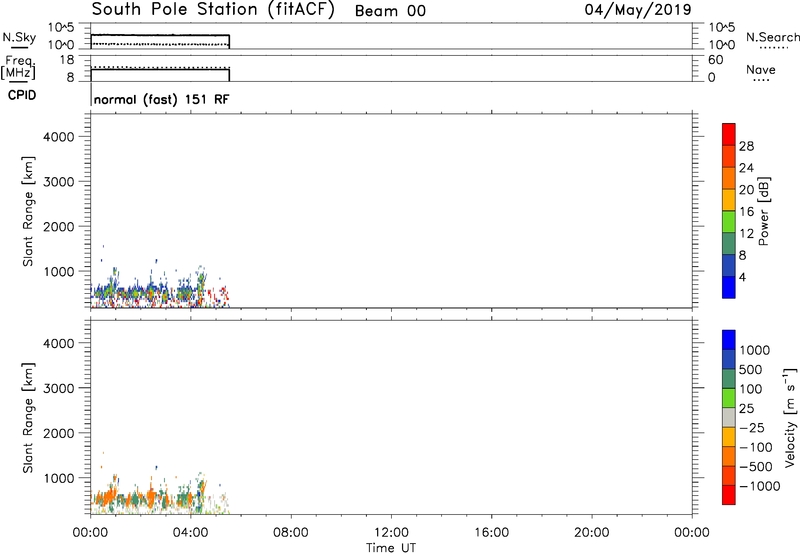Click the 2000 tick of the power panel
Screen dimensions: 800x554
click(58, 226)
